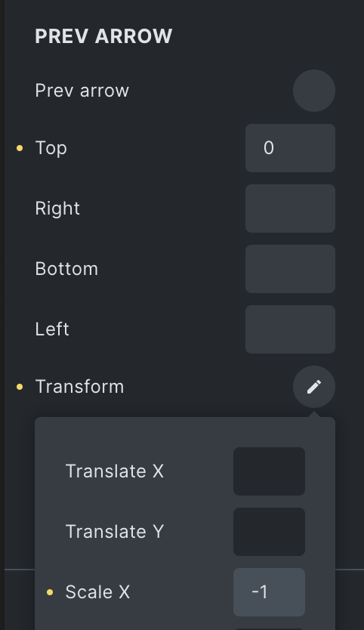Click the Bottom label text
Screen dimensions: 364x630
66,269
